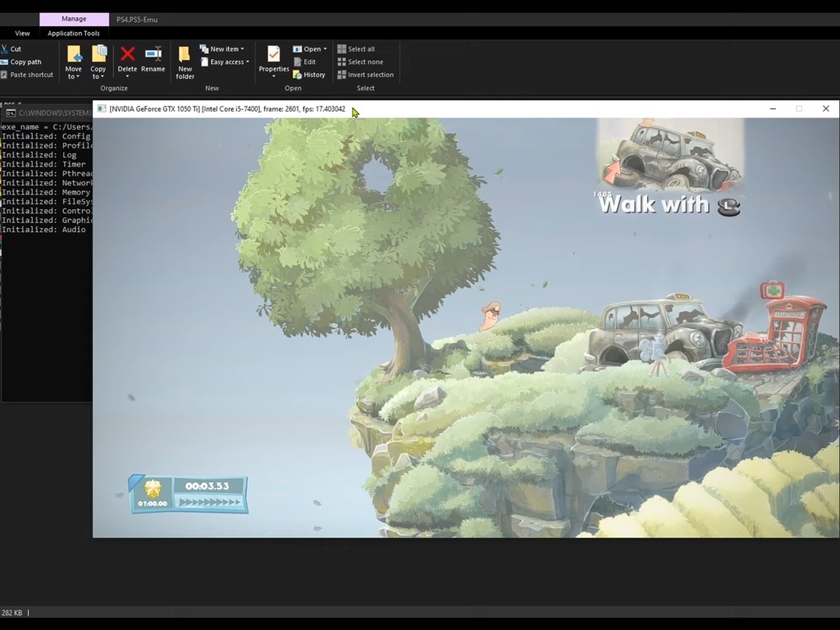Open the Application Tools tab
840x630 pixels.
[x=73, y=33]
